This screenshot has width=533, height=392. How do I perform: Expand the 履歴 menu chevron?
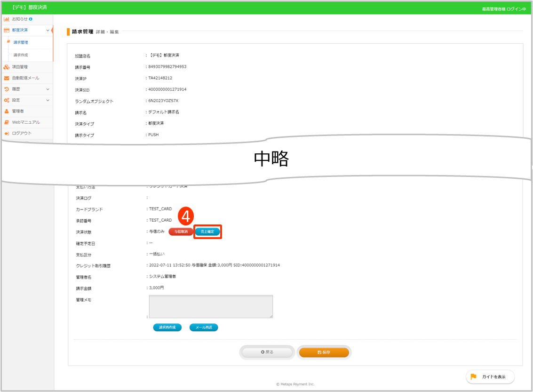tap(48, 89)
